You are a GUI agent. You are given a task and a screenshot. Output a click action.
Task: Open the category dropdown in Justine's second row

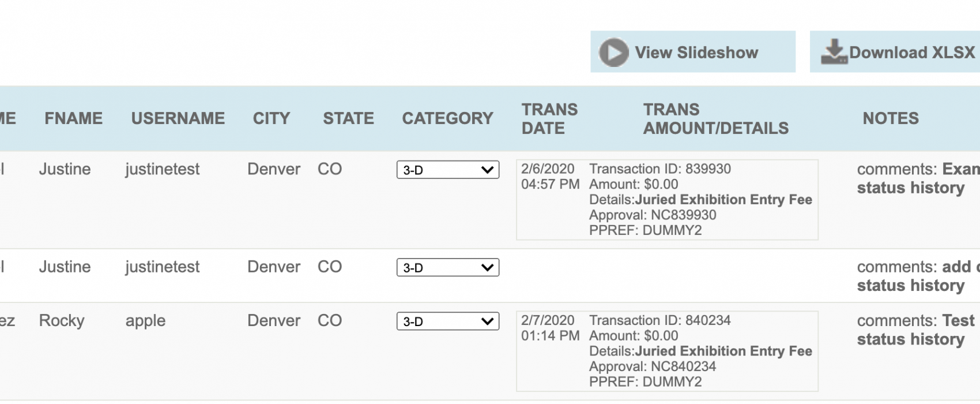448,267
